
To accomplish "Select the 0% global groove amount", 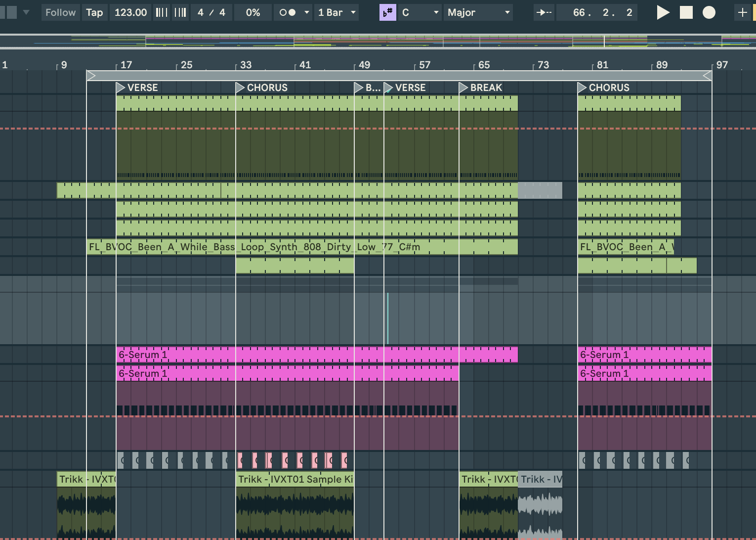I will tap(253, 12).
